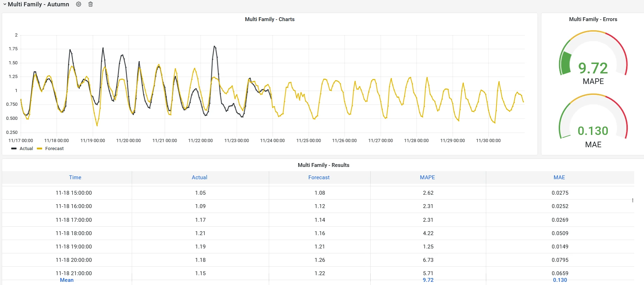The width and height of the screenshot is (644, 285).
Task: Sort results by MAE column header
Action: (x=559, y=177)
